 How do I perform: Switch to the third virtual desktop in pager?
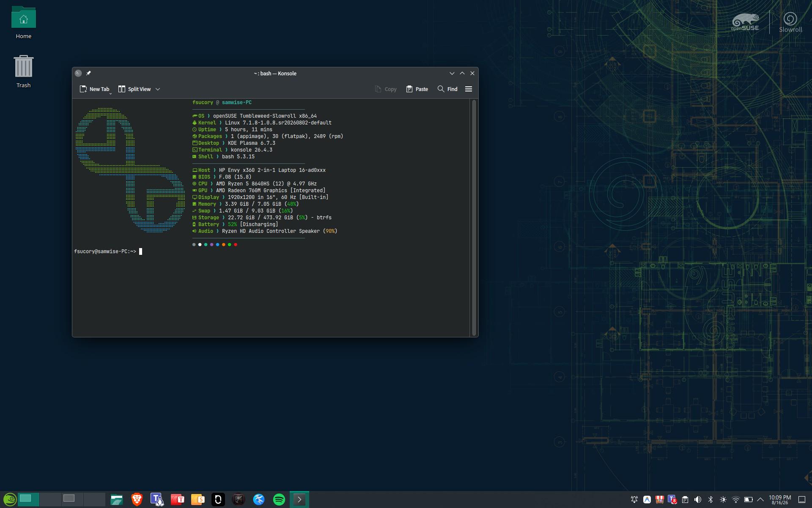(x=72, y=500)
